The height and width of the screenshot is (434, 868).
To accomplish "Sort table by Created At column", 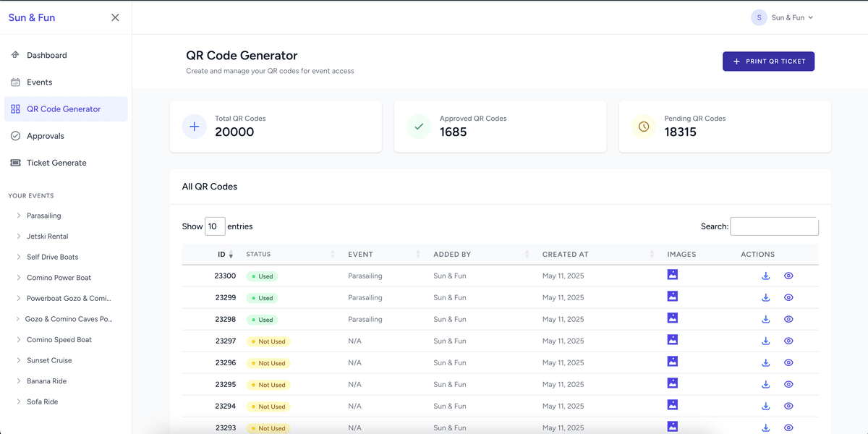I will coord(598,255).
